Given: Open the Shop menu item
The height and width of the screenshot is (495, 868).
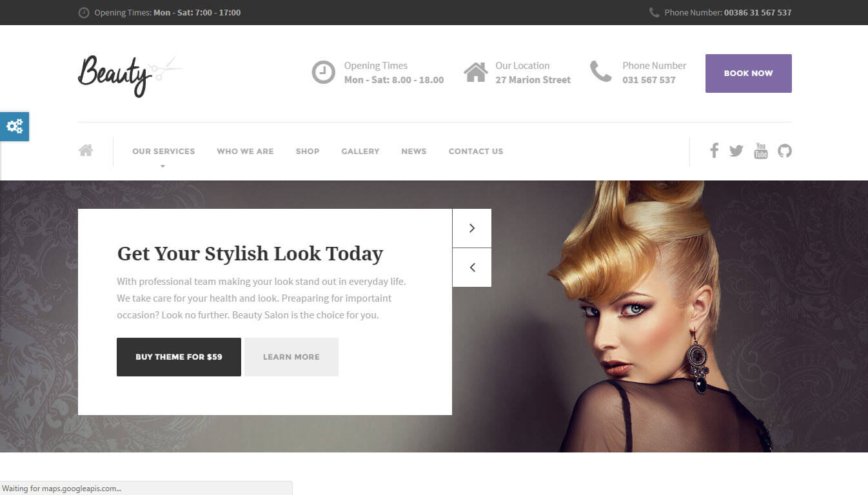Looking at the screenshot, I should tap(308, 151).
